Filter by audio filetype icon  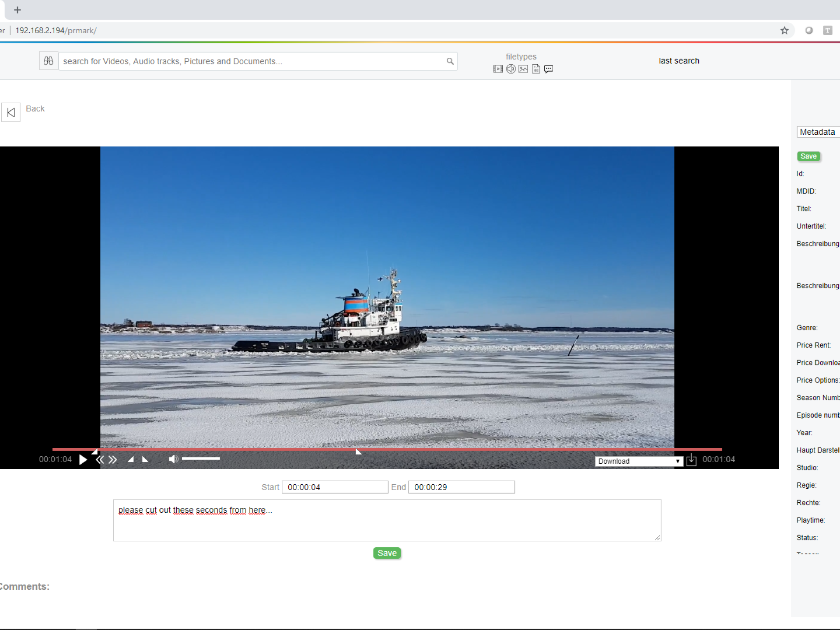(511, 69)
